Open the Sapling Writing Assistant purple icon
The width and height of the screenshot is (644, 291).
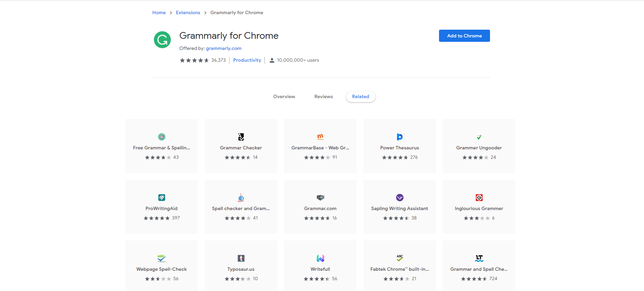click(x=400, y=198)
